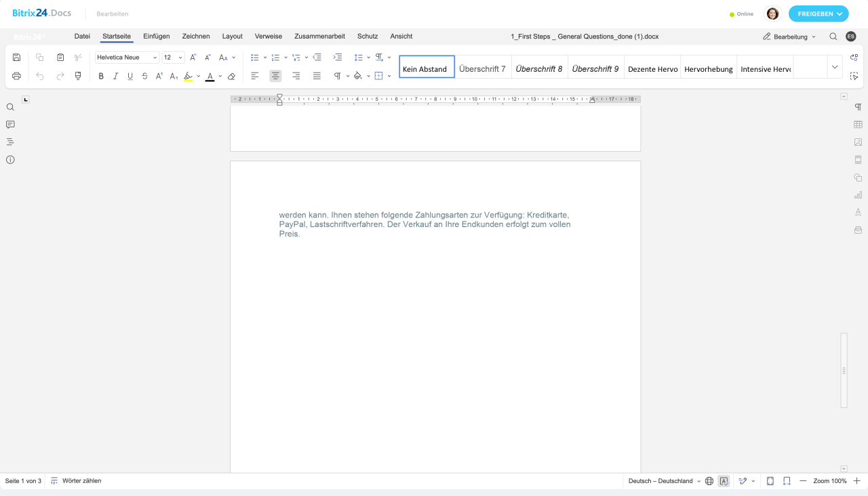Click the copy style paintbrush icon
The image size is (868, 496).
tap(78, 76)
